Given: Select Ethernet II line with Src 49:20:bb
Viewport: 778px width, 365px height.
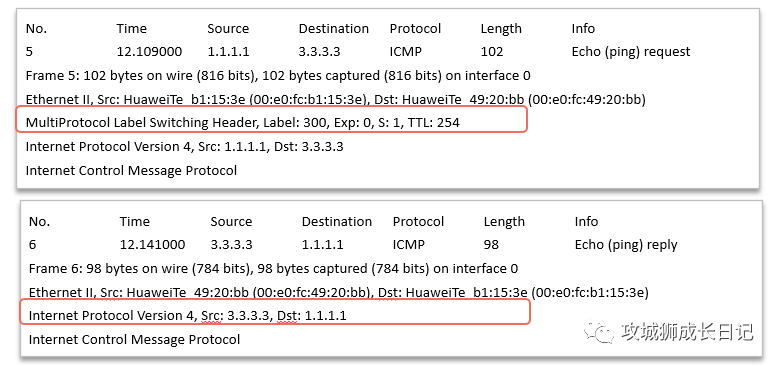Looking at the screenshot, I should (339, 293).
